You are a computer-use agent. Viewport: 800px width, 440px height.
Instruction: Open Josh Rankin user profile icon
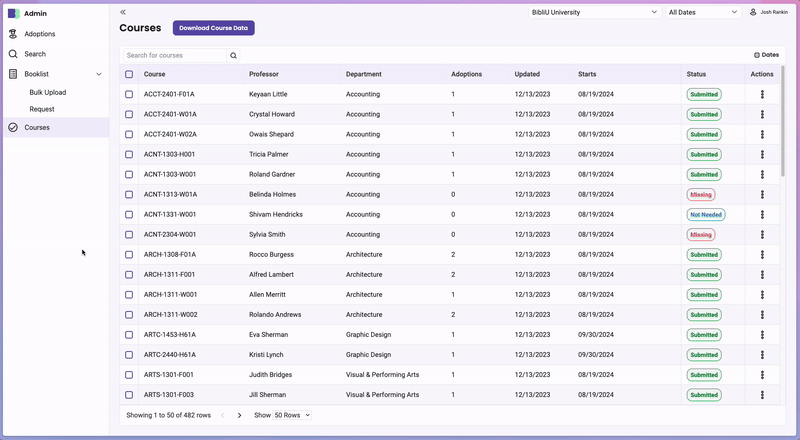(753, 12)
